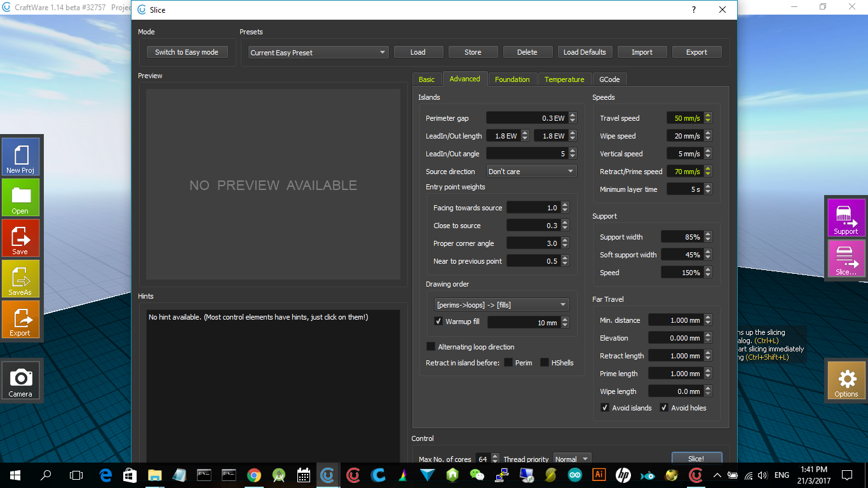Image resolution: width=868 pixels, height=488 pixels.
Task: Open Windows Store from taskbar
Action: [x=130, y=475]
